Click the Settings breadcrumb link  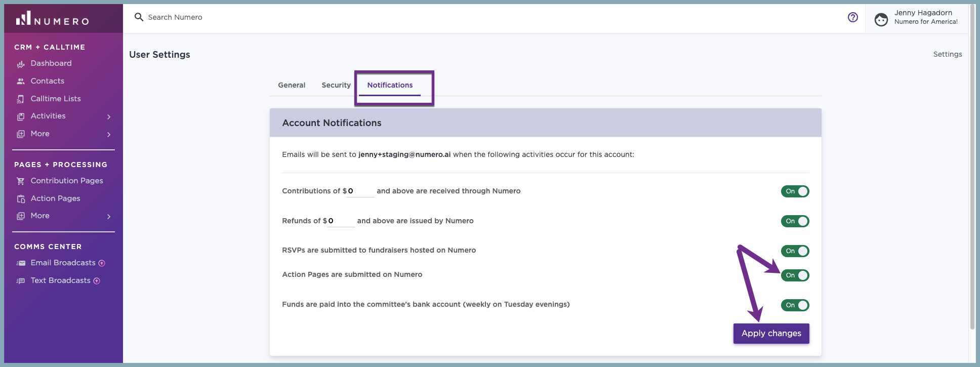[x=948, y=54]
